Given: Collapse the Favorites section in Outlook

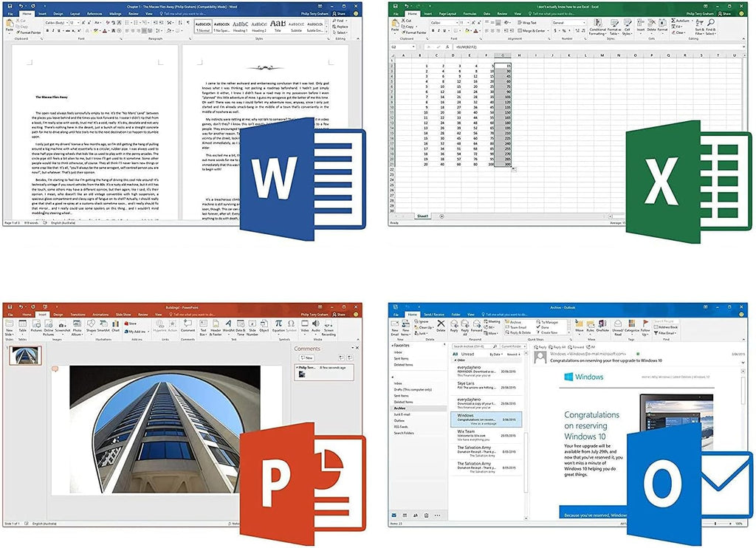Looking at the screenshot, I should coord(391,346).
